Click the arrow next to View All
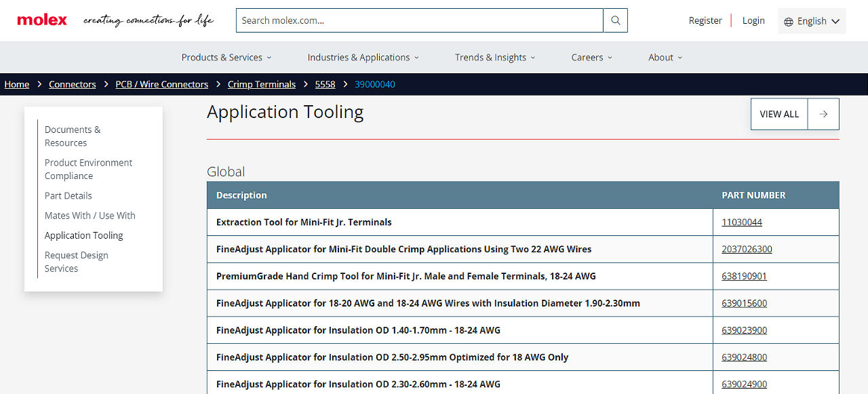 click(823, 114)
